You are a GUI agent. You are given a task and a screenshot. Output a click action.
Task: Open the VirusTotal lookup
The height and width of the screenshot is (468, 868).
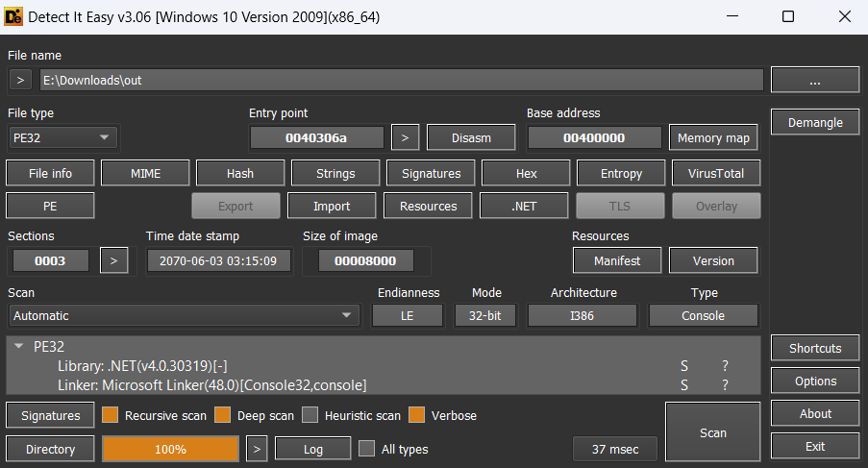[715, 174]
